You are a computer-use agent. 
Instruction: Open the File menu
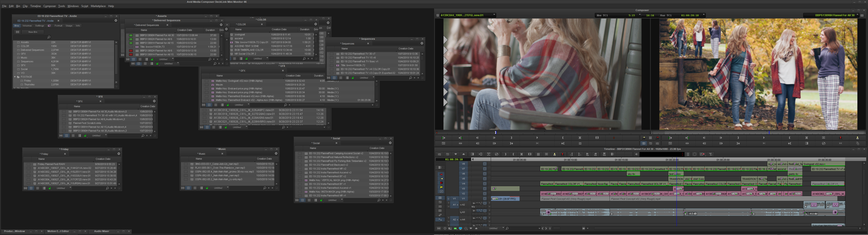(x=4, y=6)
